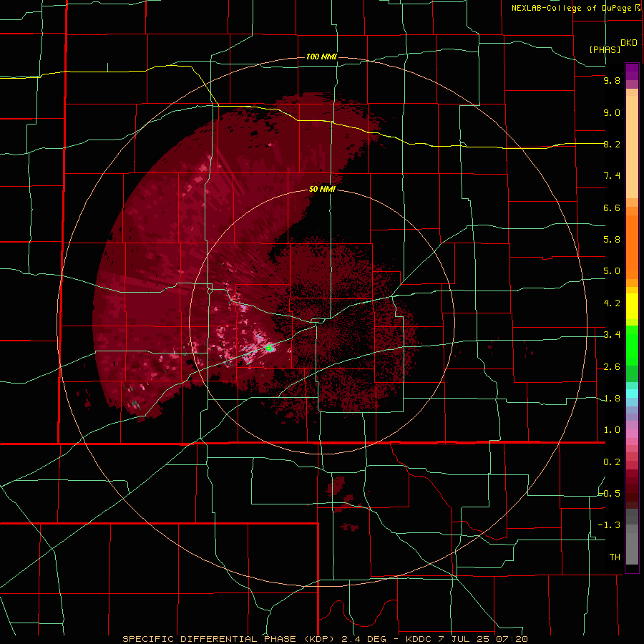Viewport: 644px width, 644px height.
Task: Pick the yellow color bar segment
Action: (632, 306)
